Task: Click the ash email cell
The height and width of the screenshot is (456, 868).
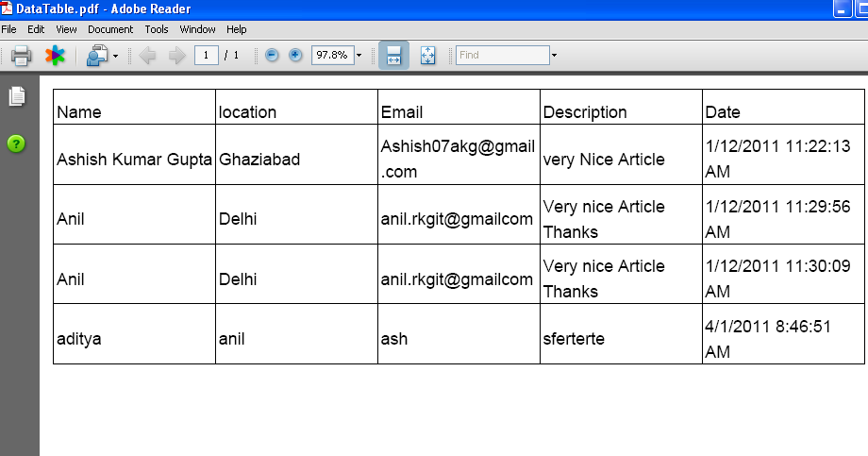Action: pos(459,334)
